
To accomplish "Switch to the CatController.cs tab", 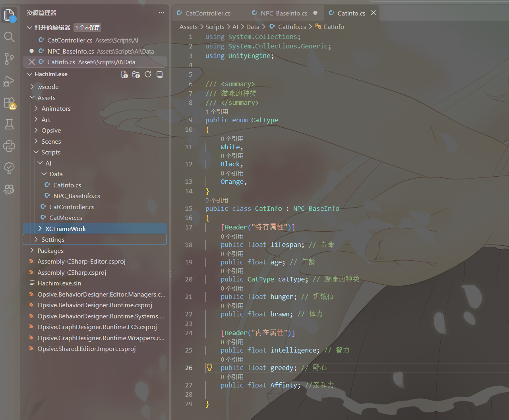I will click(x=203, y=13).
